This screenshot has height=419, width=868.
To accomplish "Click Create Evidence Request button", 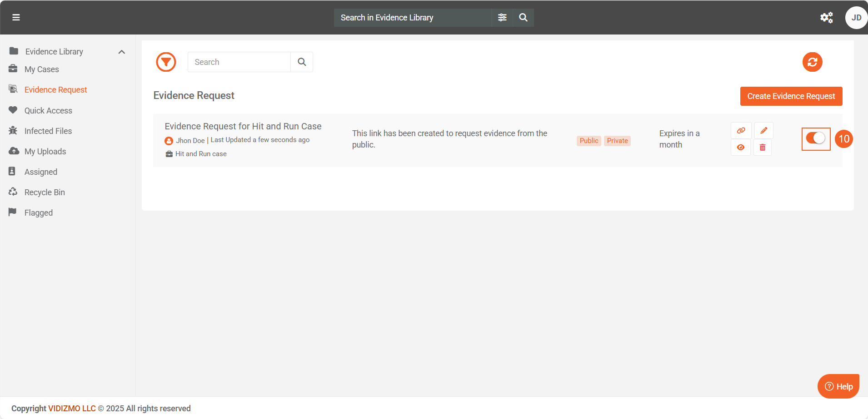I will coord(791,96).
